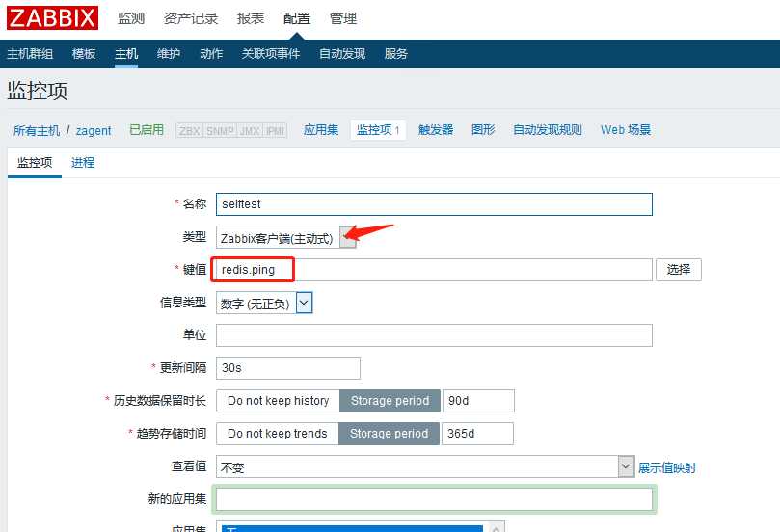The height and width of the screenshot is (532, 780).
Task: Open the Web 场景 link
Action: click(x=626, y=130)
